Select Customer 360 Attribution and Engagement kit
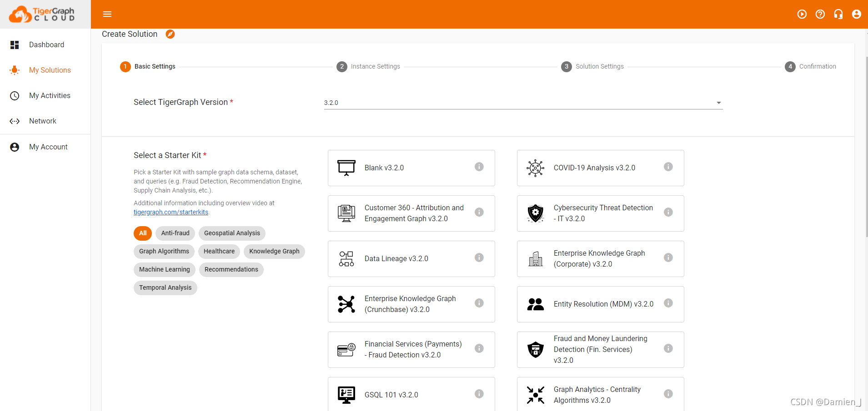Viewport: 868px width, 411px height. [x=411, y=213]
